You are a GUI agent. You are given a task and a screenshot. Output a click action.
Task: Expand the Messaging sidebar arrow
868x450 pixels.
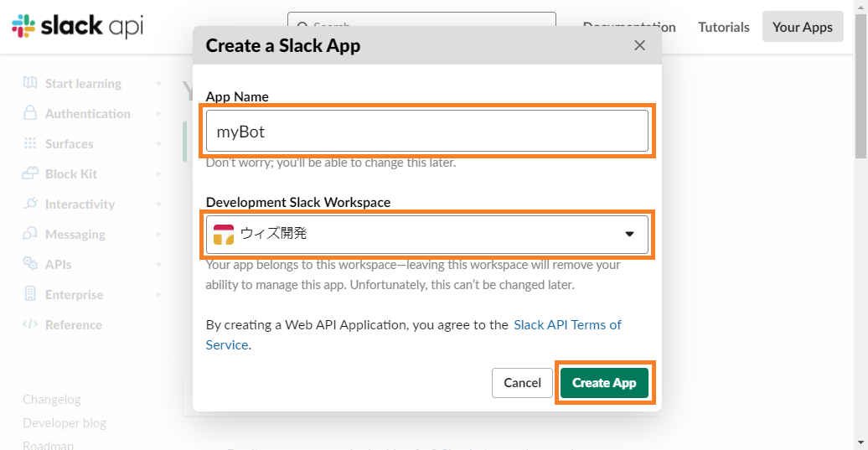[x=159, y=234]
